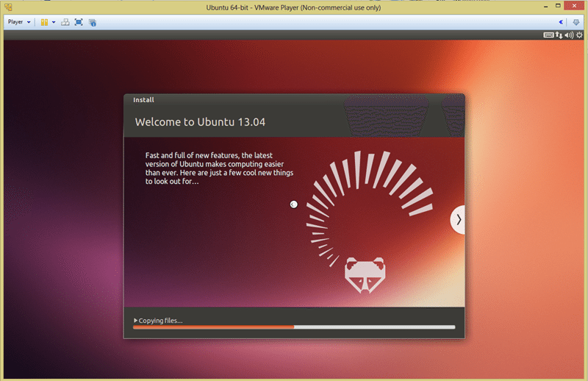Screen dimensions: 588x381
Task: Close the VMware Player window
Action: pos(574,6)
